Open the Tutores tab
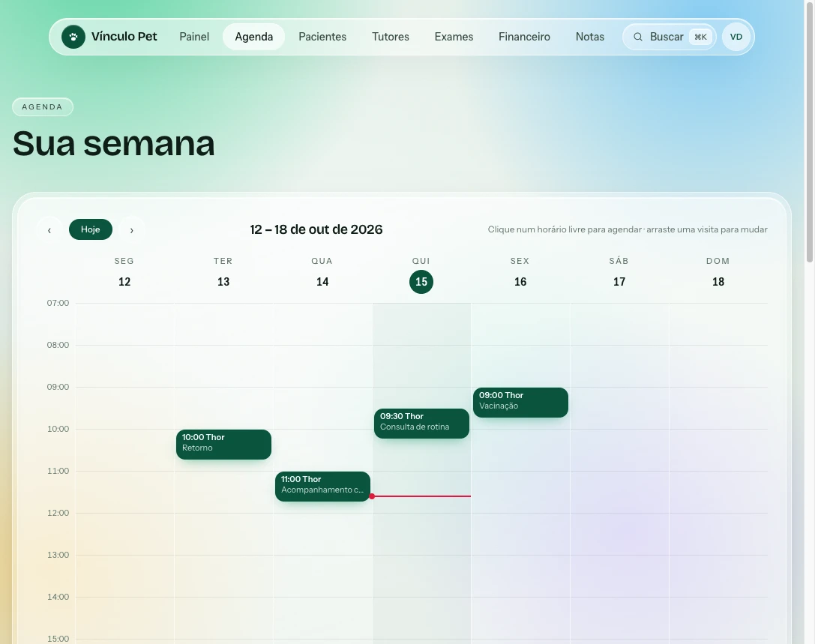815x644 pixels. point(391,37)
